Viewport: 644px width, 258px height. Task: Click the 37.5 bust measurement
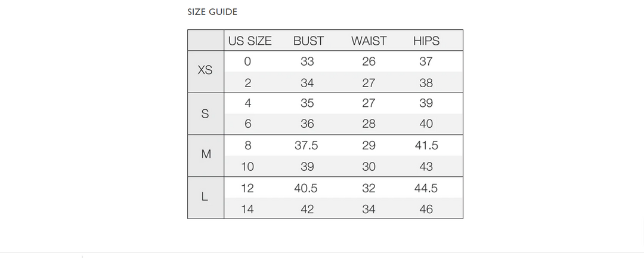(x=306, y=146)
